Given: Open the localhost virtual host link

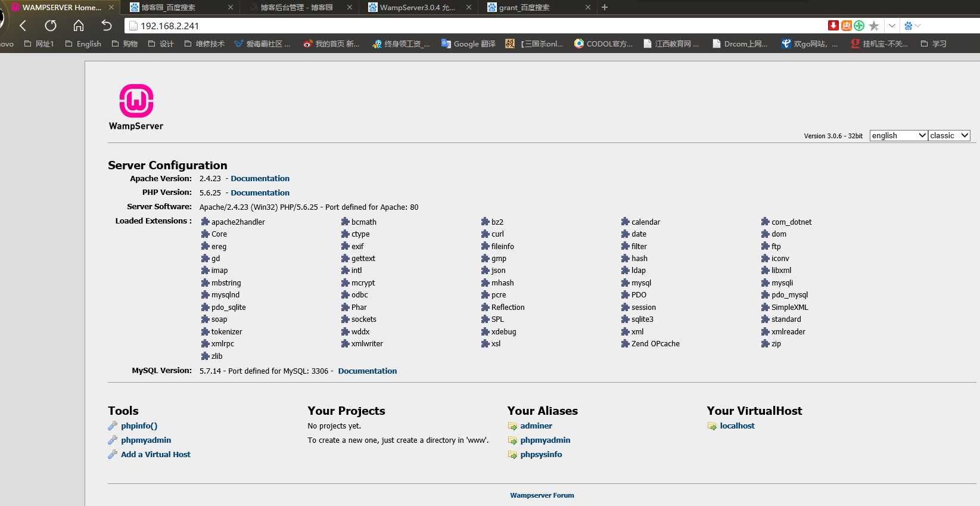Looking at the screenshot, I should point(737,426).
